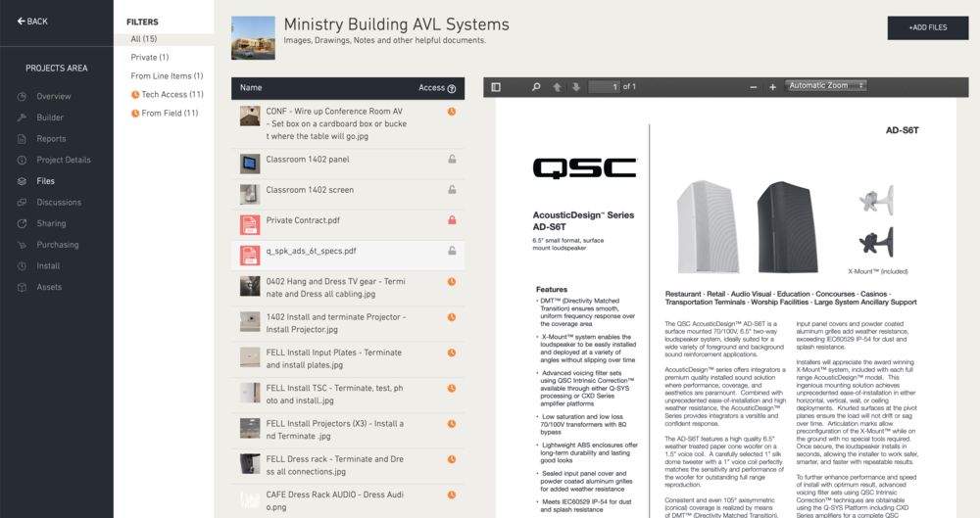Filter files by From Line Items (1)
This screenshot has height=518, width=980.
coord(167,75)
